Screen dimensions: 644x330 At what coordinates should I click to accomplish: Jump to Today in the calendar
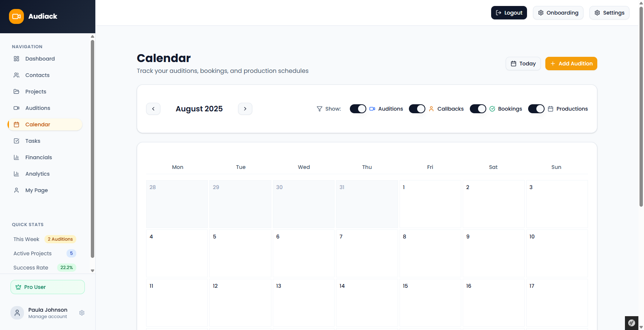pyautogui.click(x=523, y=64)
